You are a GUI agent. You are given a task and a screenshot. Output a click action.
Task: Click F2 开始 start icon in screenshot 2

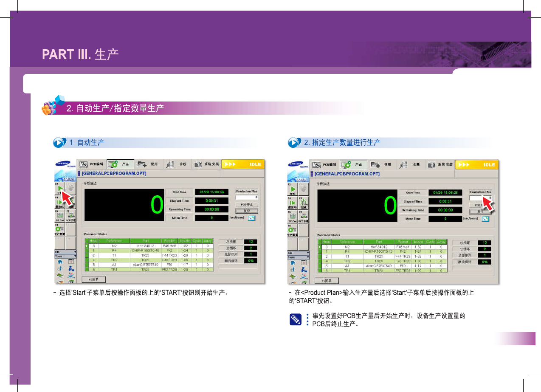pyautogui.click(x=293, y=189)
